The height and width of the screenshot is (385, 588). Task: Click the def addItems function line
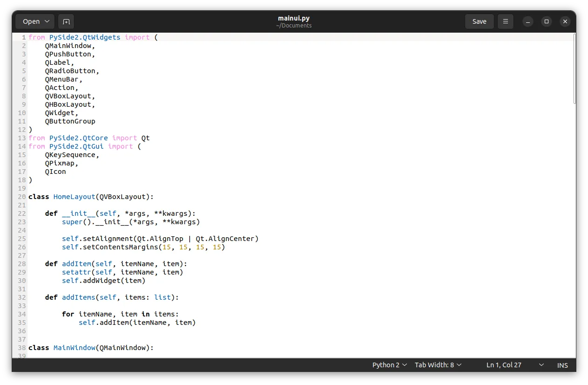[x=112, y=297]
